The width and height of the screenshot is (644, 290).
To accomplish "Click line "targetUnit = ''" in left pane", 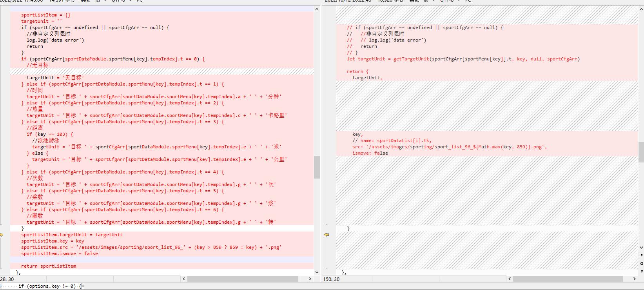I will tap(42, 21).
